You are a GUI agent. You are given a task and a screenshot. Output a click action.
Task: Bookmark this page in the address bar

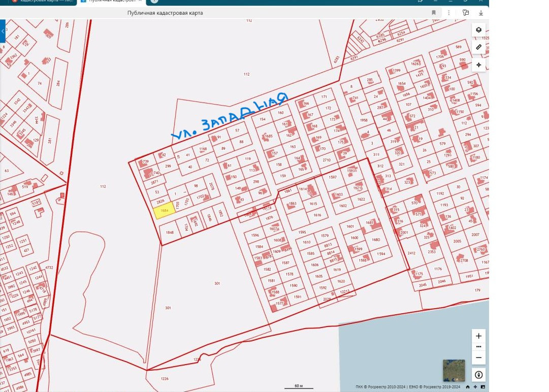[x=433, y=13]
